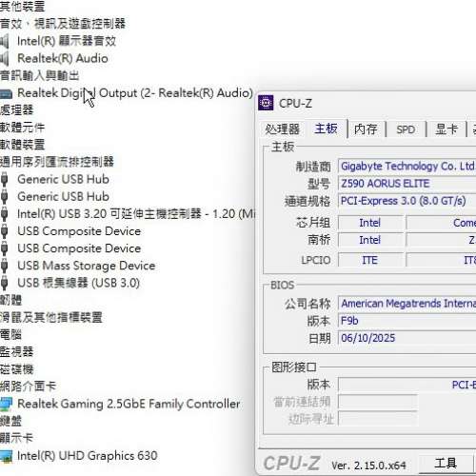Click the 工具 button in CPU-Z
The image size is (476, 476).
point(446,464)
